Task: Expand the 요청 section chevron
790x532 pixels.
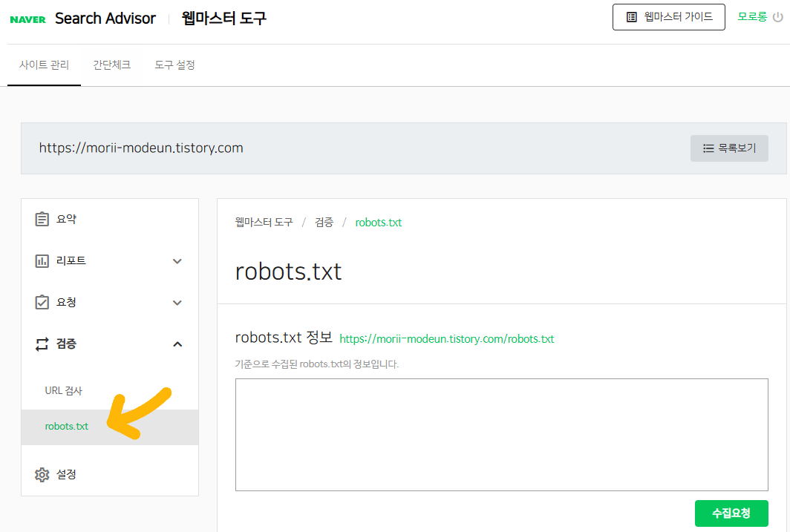Action: [x=177, y=303]
